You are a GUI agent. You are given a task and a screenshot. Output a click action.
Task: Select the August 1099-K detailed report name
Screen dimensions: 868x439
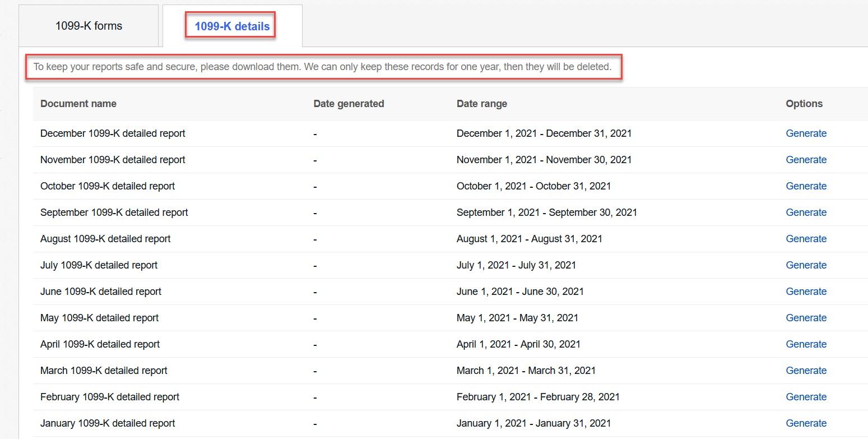tap(105, 239)
